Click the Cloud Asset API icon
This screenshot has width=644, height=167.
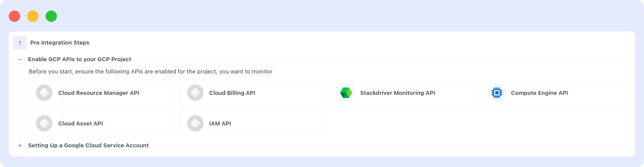44,123
